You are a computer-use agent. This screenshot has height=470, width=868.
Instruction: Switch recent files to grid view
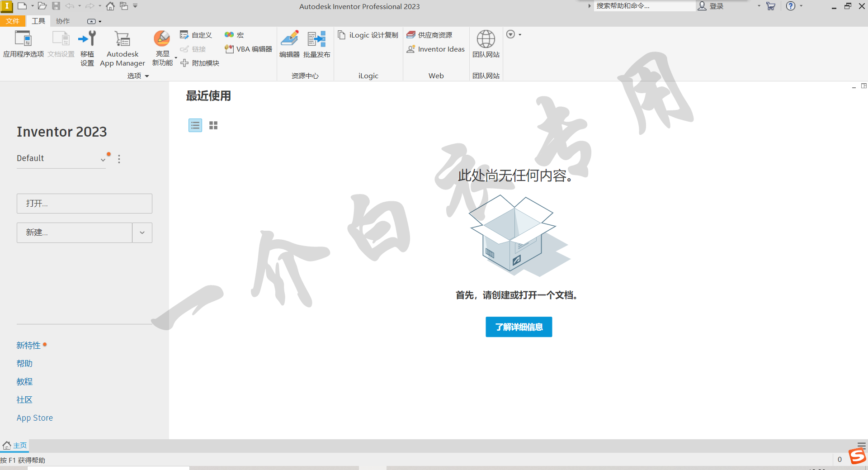pyautogui.click(x=213, y=125)
